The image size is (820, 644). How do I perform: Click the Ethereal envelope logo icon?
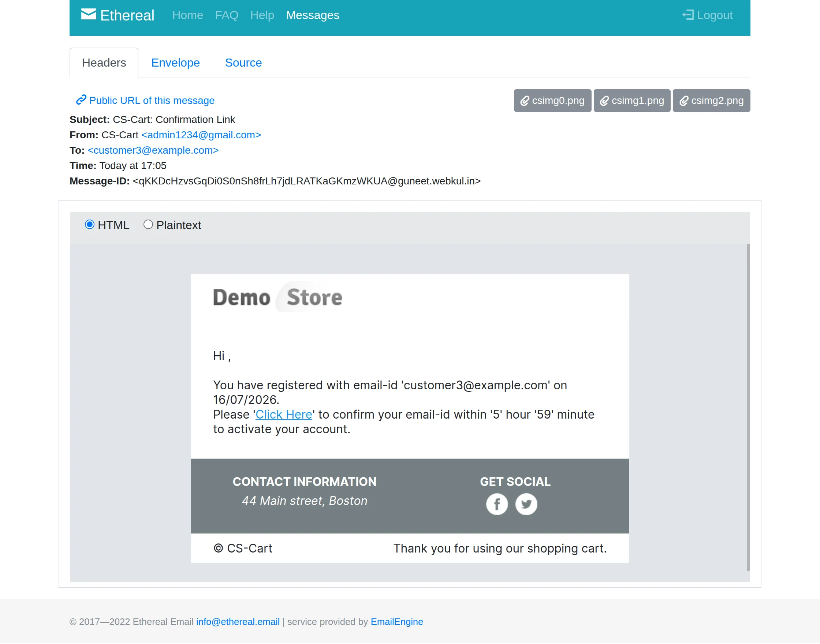[x=89, y=15]
